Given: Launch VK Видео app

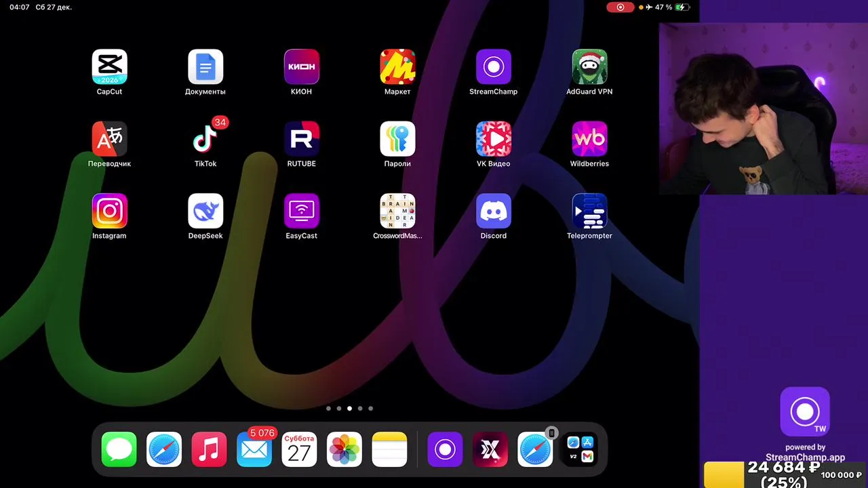Looking at the screenshot, I should tap(494, 139).
